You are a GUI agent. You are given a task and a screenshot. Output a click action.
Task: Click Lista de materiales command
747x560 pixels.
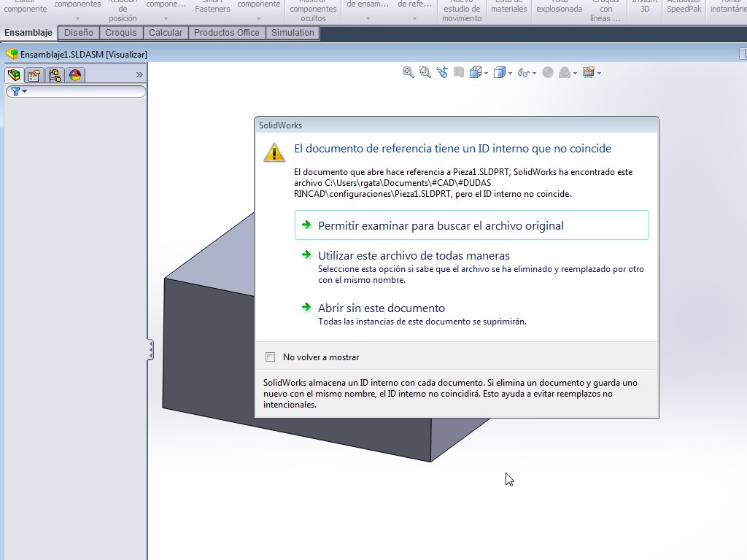[508, 7]
